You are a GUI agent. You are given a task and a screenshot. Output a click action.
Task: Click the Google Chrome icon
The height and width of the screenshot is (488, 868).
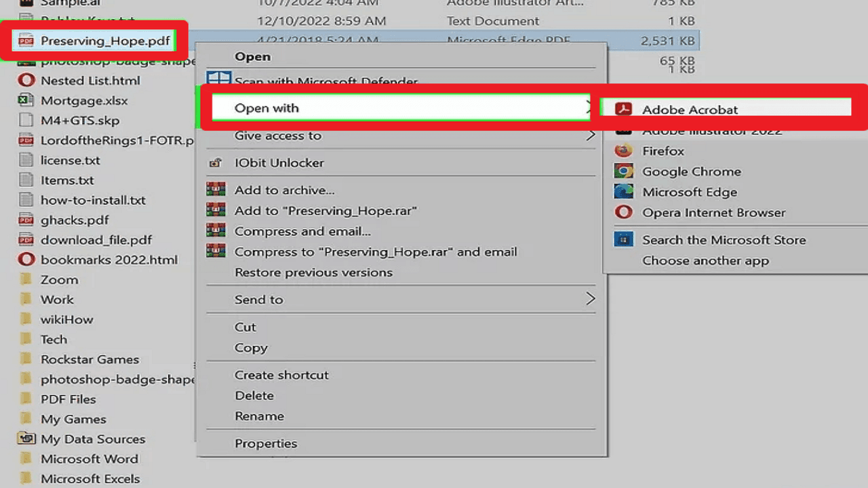click(x=623, y=171)
